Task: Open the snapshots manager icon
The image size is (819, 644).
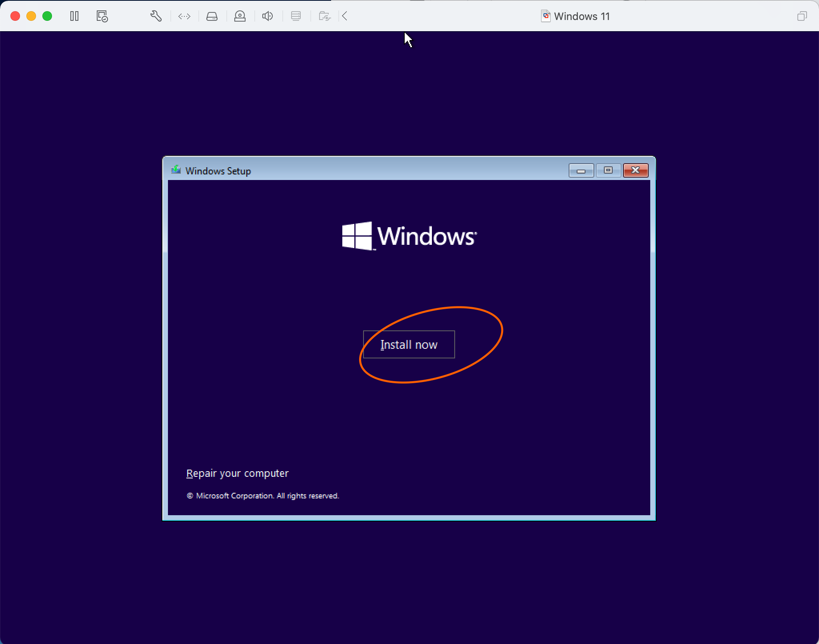Action: (102, 16)
